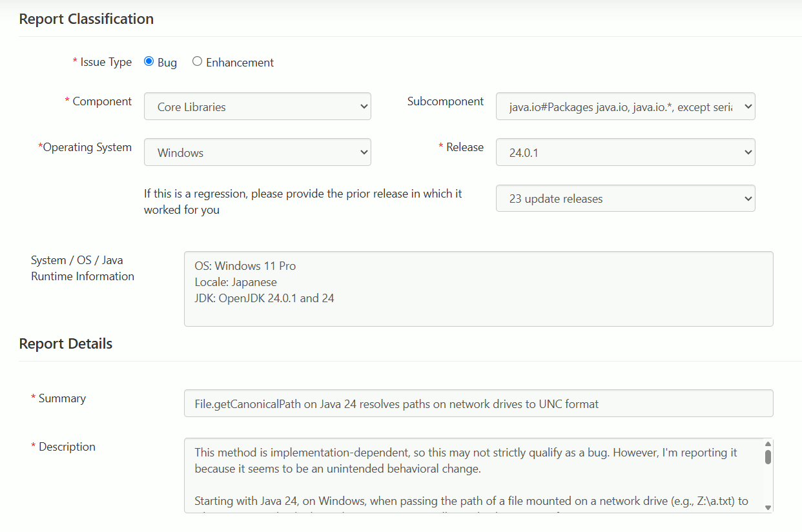Image resolution: width=802 pixels, height=532 pixels.
Task: Expand the Release dropdown showing 24.0.1
Action: tap(625, 152)
